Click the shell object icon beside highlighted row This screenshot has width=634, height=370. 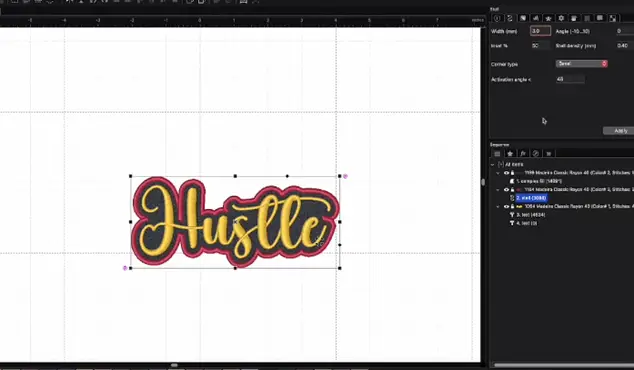coord(512,198)
